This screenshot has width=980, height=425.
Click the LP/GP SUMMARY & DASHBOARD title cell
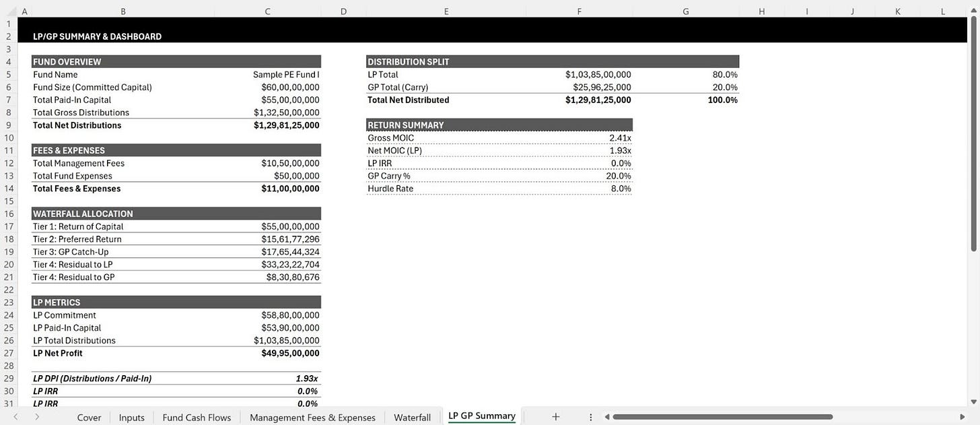98,36
